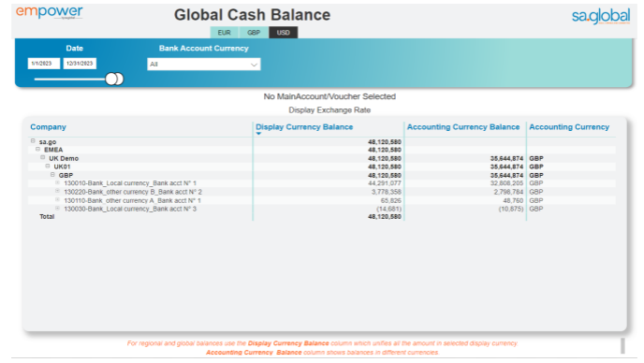Screen dimensions: 644x363
Task: Select the 130010-Bank_Local currency account name
Action: click(130, 183)
